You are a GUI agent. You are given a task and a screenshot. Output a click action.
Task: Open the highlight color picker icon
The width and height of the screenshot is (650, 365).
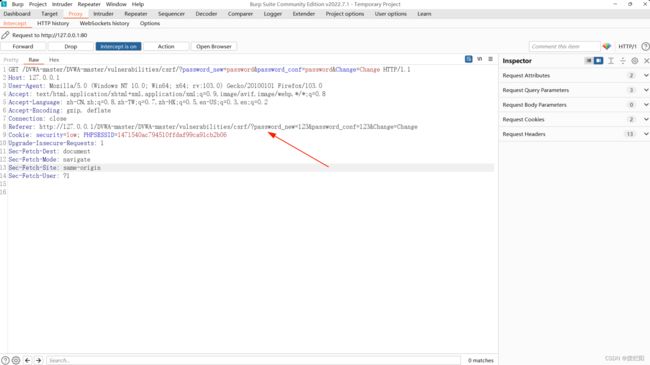(607, 46)
